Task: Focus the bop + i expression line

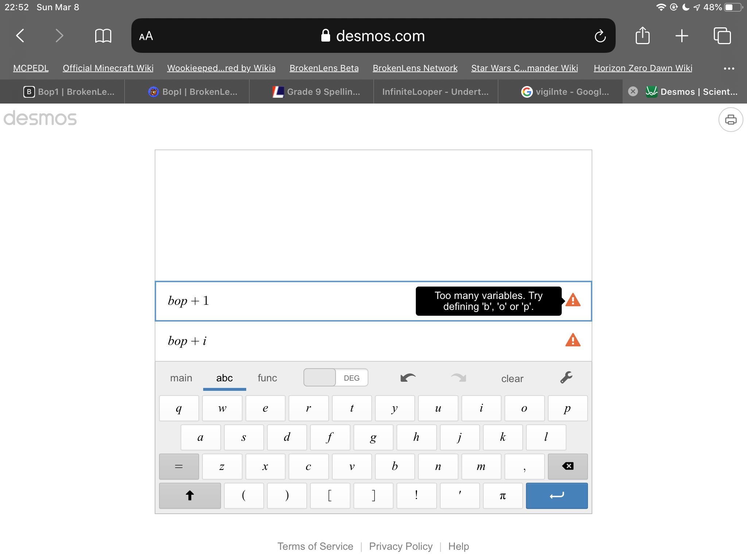Action: (373, 341)
